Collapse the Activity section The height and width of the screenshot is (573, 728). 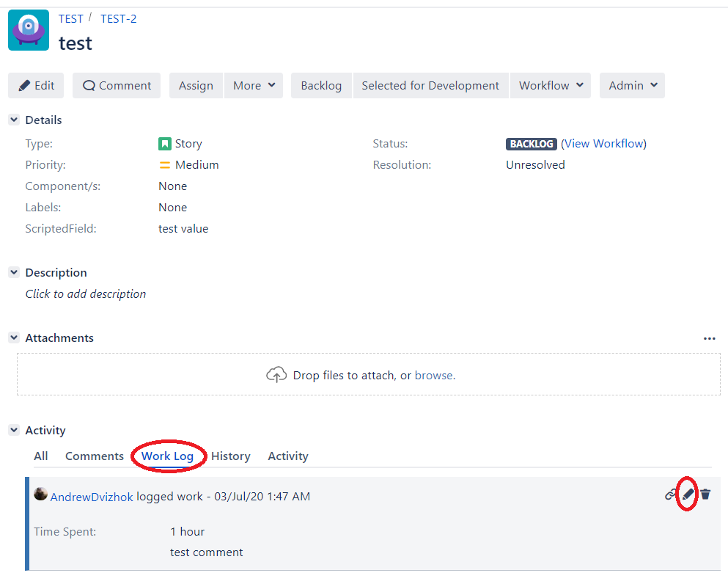14,430
